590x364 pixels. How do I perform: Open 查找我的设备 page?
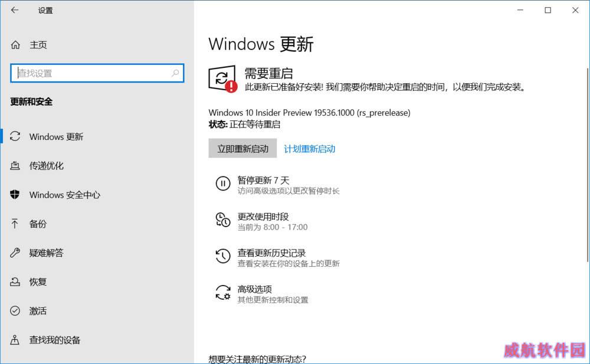55,340
